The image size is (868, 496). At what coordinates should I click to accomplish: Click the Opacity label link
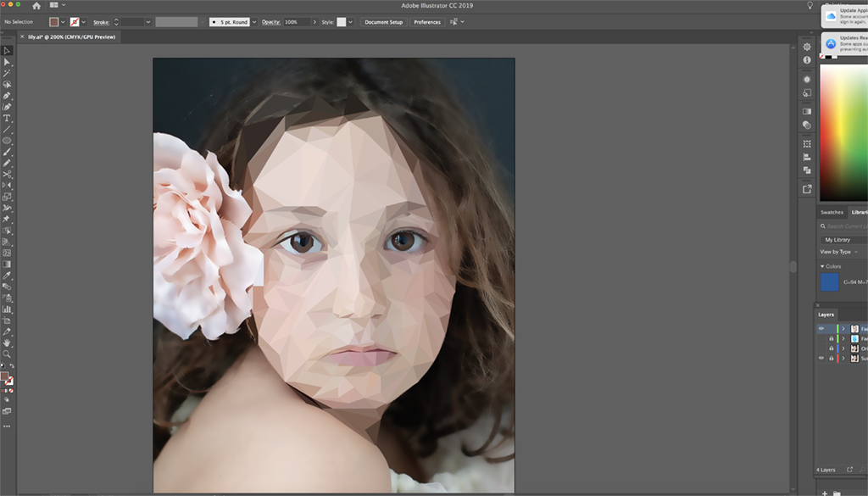[270, 22]
